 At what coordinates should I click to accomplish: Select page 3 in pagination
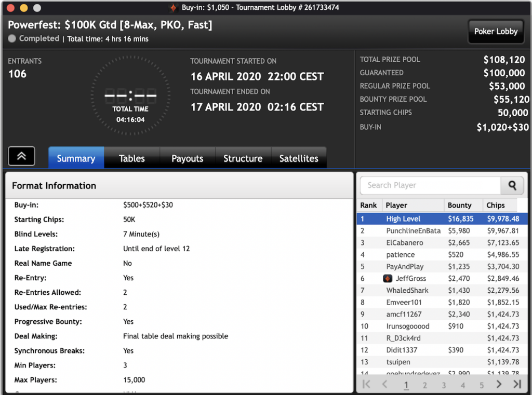pos(444,385)
